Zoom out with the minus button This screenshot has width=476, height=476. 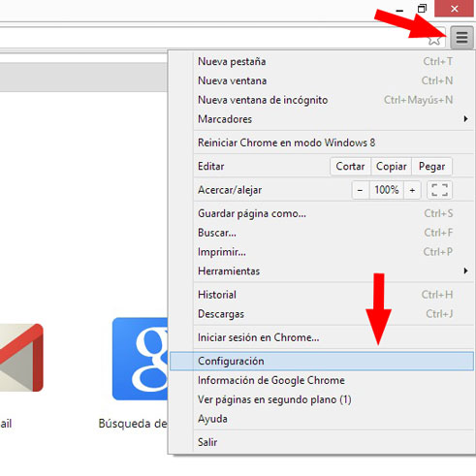click(x=360, y=190)
